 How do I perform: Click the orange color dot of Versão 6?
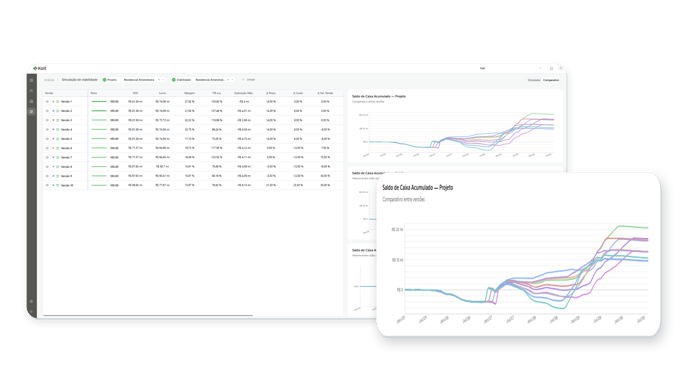[53, 148]
